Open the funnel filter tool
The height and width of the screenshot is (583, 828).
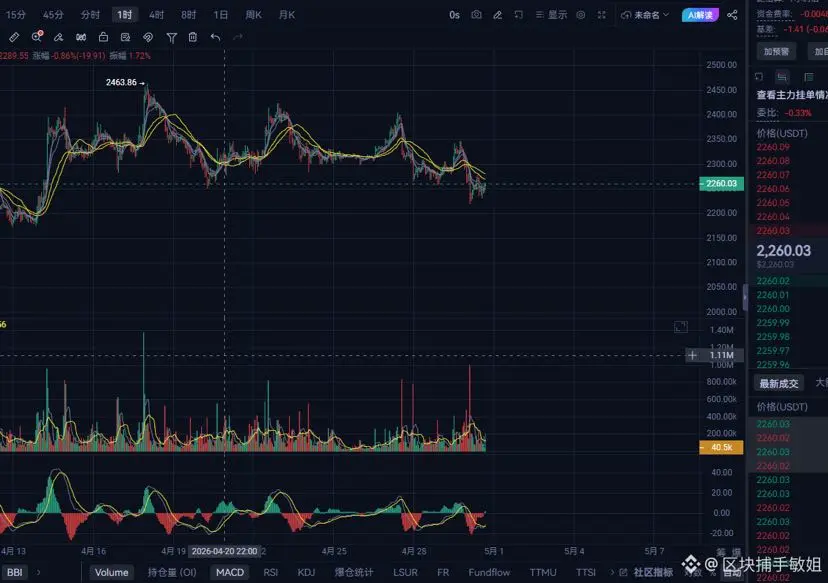pyautogui.click(x=172, y=37)
